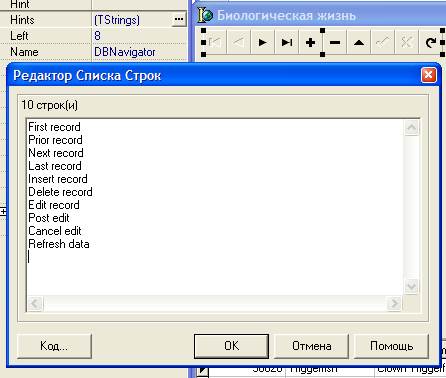Confirm with the OK button
Screen dimensions: 446x378
[x=231, y=346]
